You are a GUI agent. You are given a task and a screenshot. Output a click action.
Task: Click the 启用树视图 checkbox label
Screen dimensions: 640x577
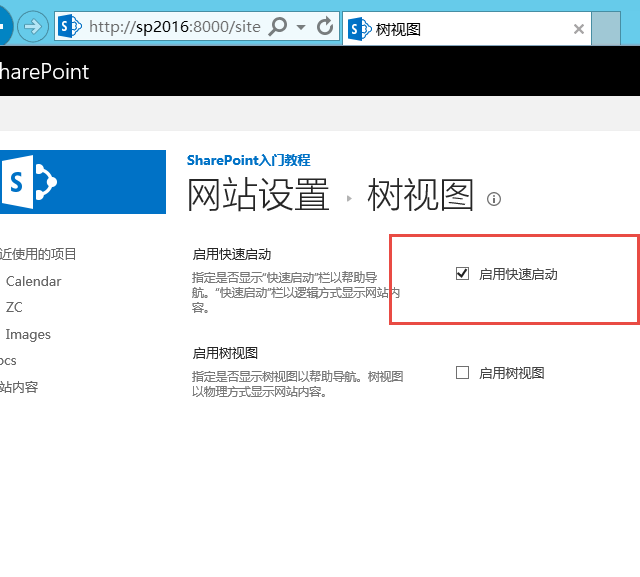tap(512, 373)
